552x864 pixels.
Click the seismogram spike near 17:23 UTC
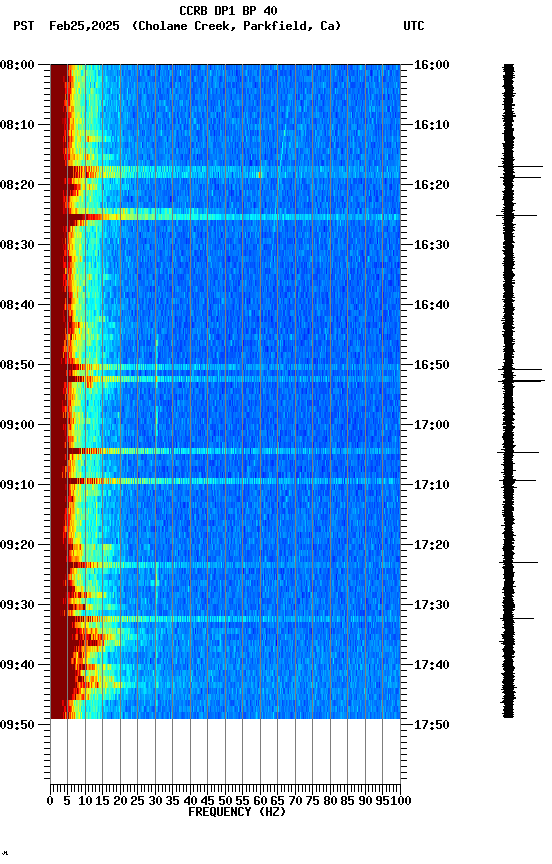pos(518,563)
